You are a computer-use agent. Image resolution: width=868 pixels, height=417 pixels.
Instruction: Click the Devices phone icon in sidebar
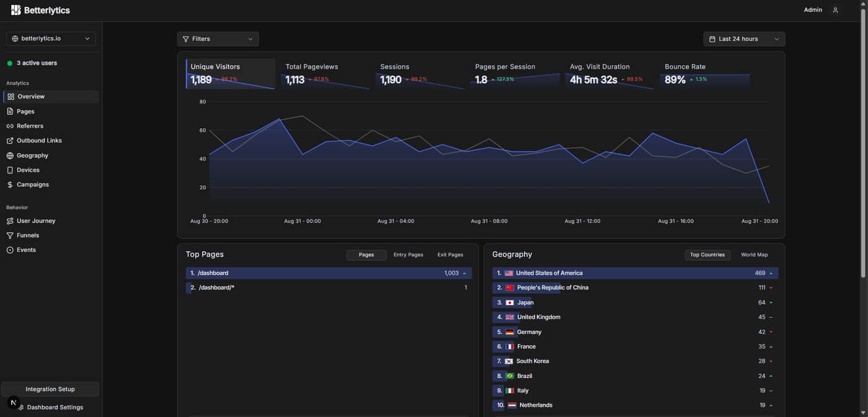click(x=10, y=170)
